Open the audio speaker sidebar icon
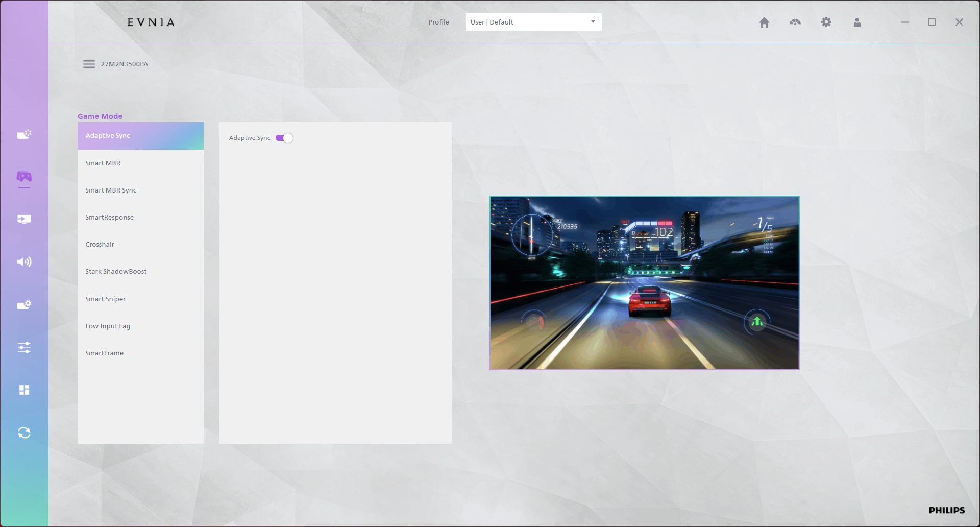980x527 pixels. point(24,262)
